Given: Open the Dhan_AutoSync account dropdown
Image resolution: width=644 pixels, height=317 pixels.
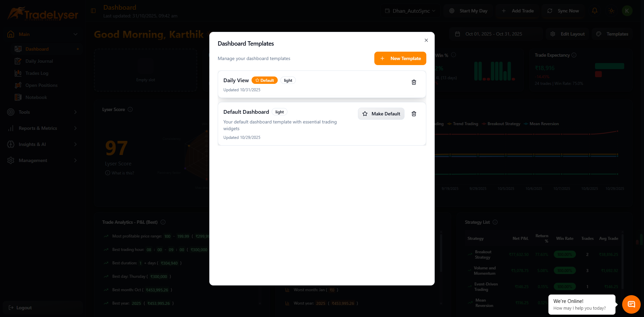Looking at the screenshot, I should [410, 11].
